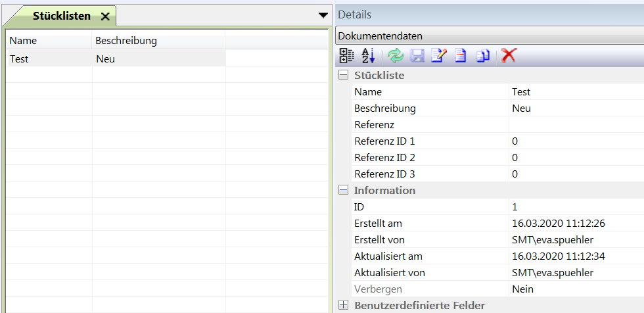Expand the Benutzerdefinierte Felder group
This screenshot has width=644, height=313.
343,305
